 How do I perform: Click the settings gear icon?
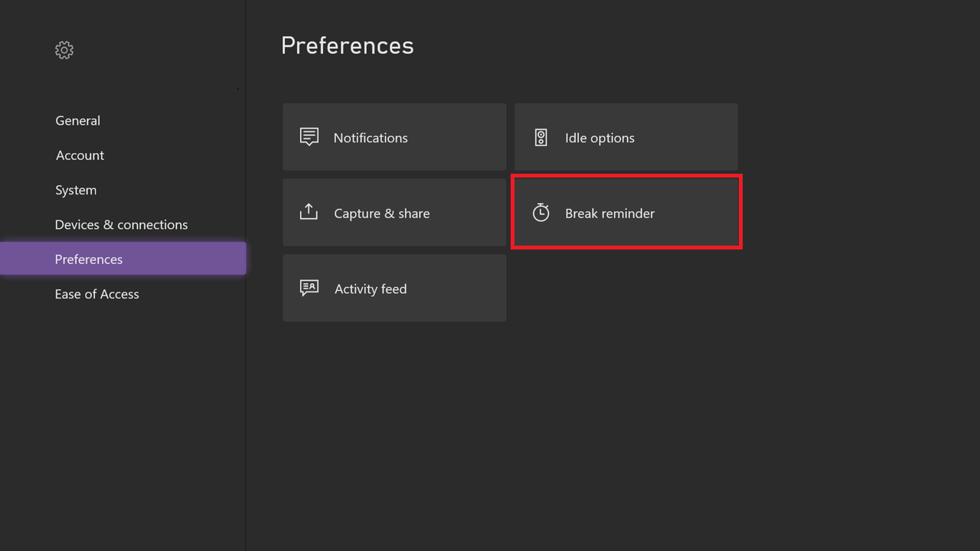point(64,51)
